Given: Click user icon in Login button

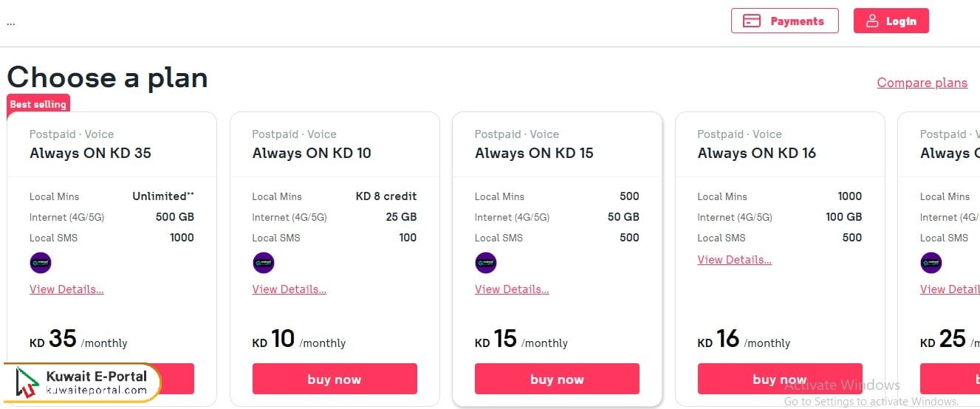Looking at the screenshot, I should pyautogui.click(x=873, y=21).
